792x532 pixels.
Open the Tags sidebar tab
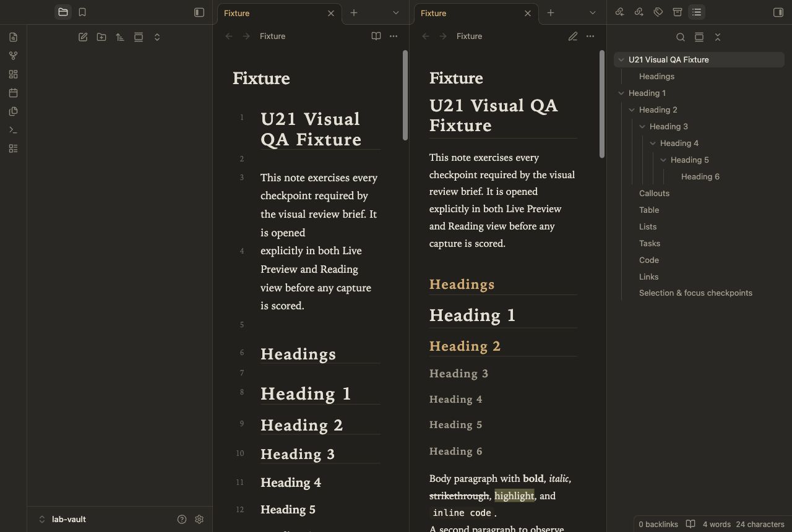tap(658, 12)
